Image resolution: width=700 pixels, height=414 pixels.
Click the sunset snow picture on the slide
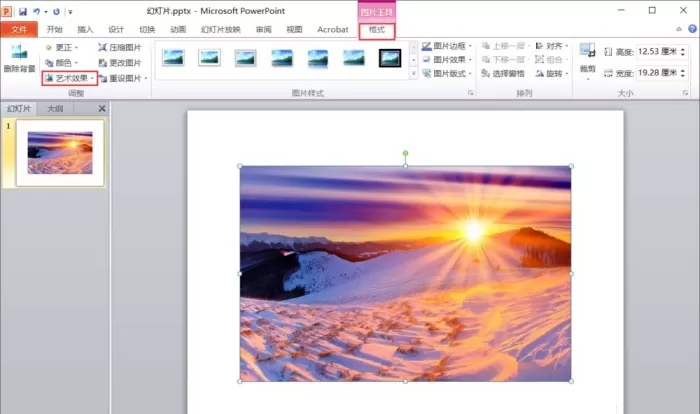(x=405, y=274)
